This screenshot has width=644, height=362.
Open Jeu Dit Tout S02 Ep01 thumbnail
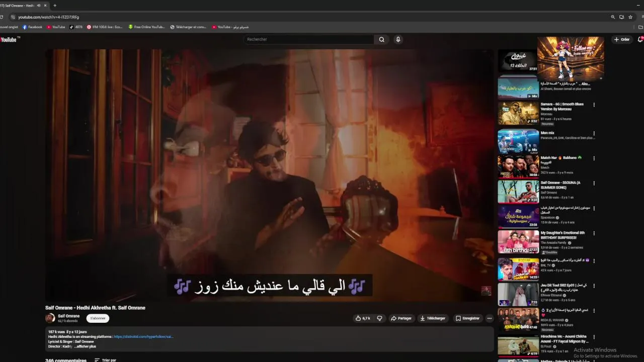(518, 294)
